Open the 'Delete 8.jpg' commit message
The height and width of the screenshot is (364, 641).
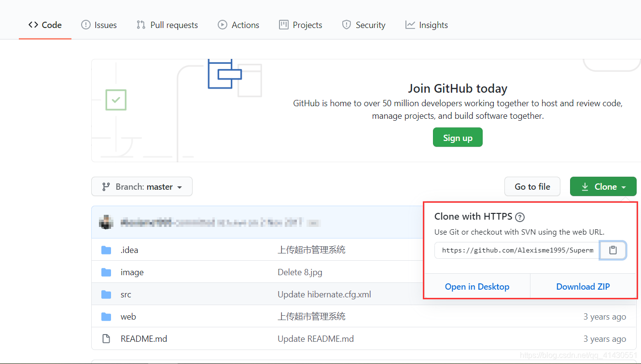coord(300,272)
